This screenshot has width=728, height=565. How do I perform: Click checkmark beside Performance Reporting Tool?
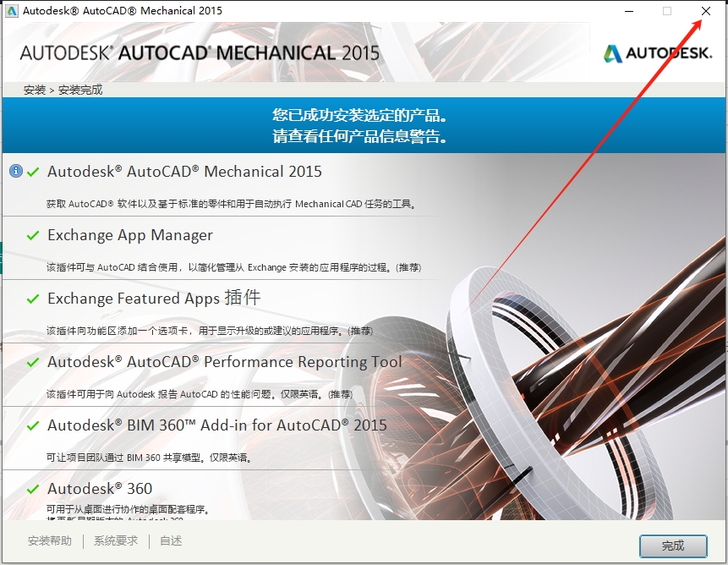(x=34, y=362)
